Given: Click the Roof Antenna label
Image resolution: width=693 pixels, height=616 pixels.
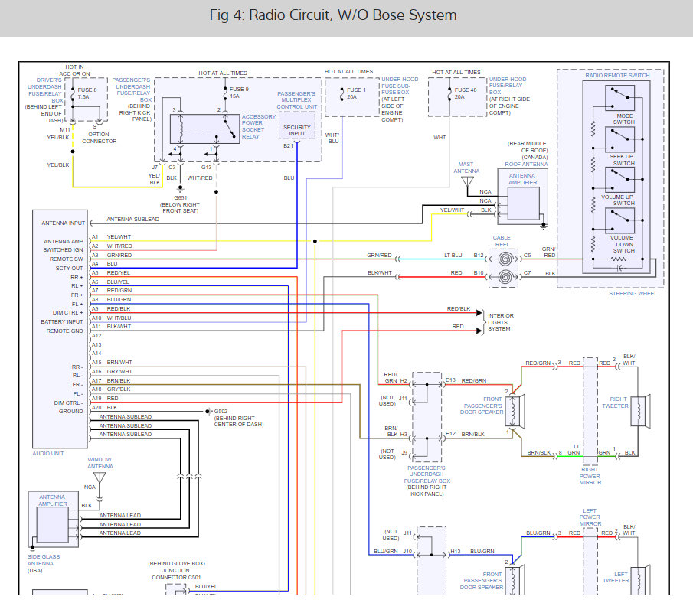Looking at the screenshot, I should [x=526, y=165].
